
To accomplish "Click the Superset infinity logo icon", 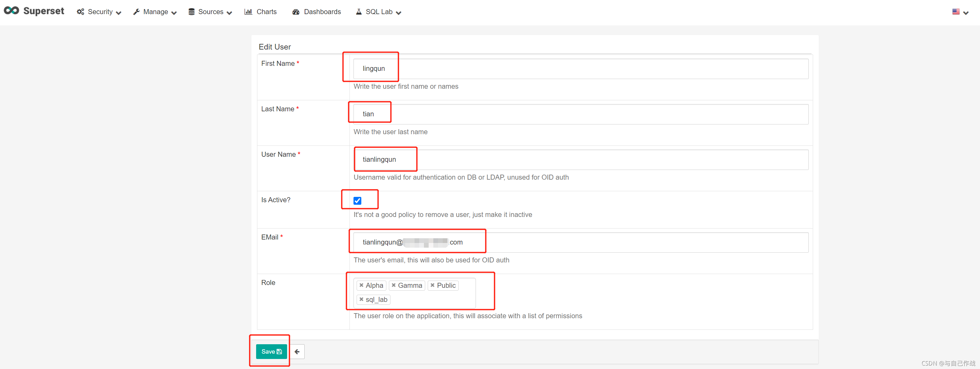I will tap(11, 11).
